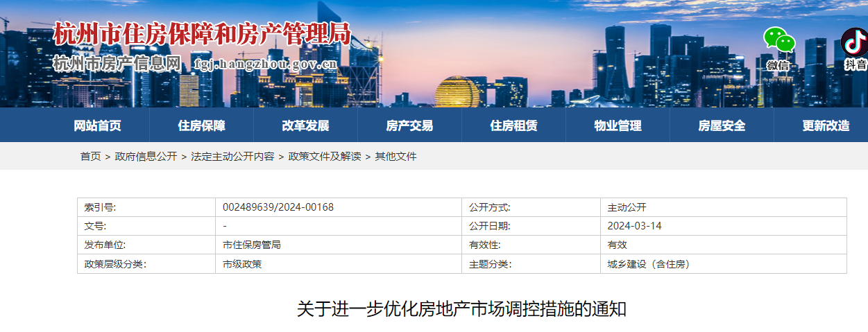Open the 物业管理 menu item
The width and height of the screenshot is (868, 332).
click(x=618, y=125)
